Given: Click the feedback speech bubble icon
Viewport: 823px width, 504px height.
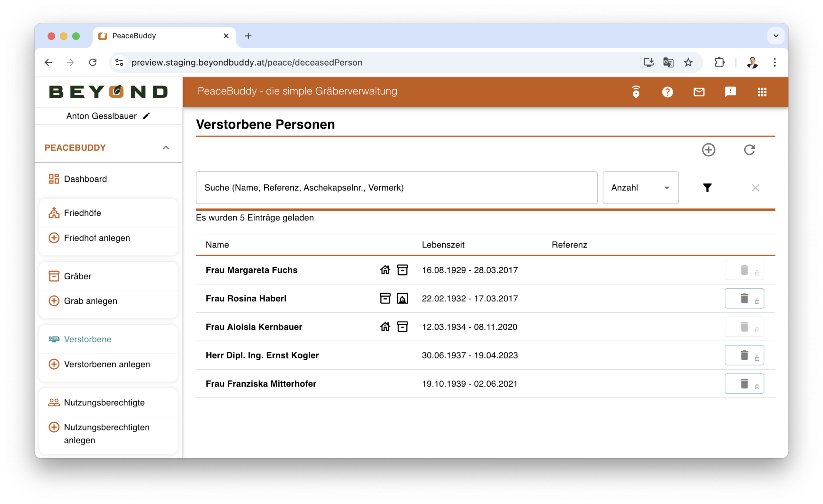Looking at the screenshot, I should point(730,92).
